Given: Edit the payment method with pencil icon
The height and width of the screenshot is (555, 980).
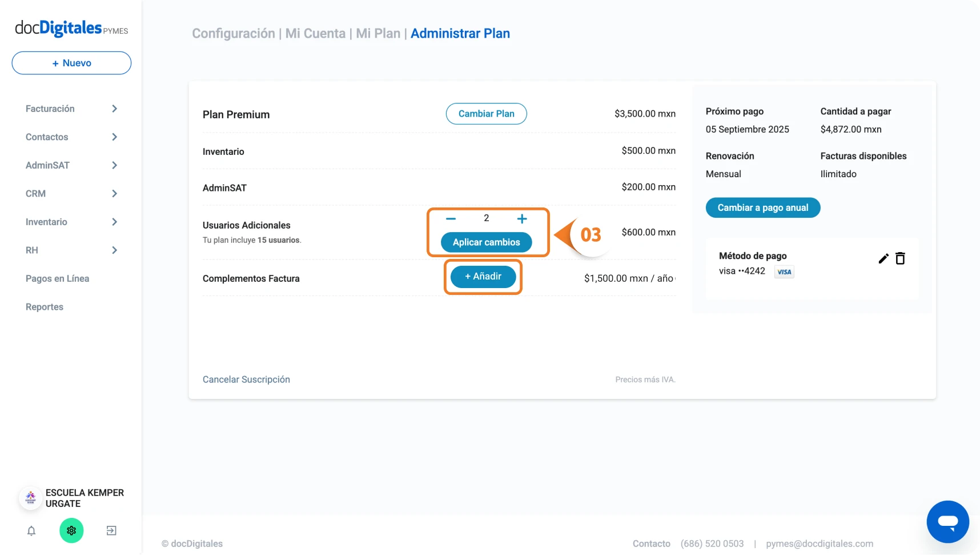Looking at the screenshot, I should click(x=883, y=258).
